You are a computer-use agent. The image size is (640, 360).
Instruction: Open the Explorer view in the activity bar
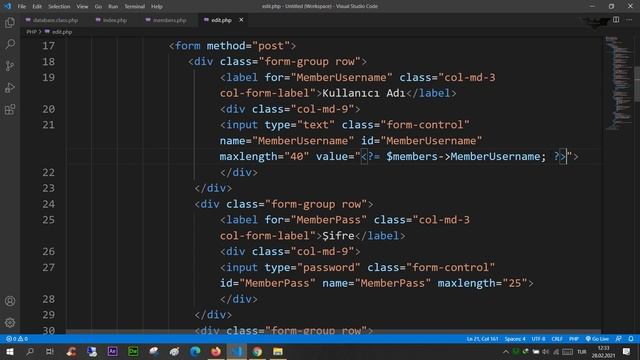[10, 22]
